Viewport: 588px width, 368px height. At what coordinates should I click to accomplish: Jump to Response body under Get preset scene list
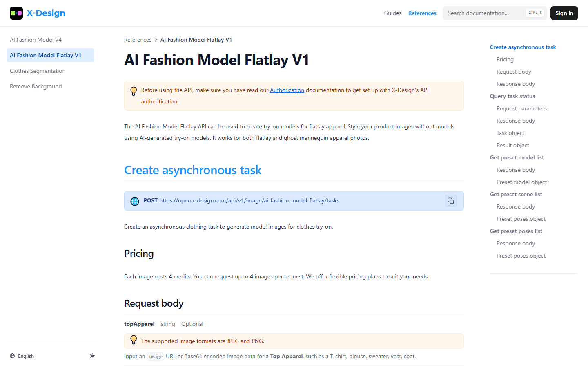click(x=516, y=206)
